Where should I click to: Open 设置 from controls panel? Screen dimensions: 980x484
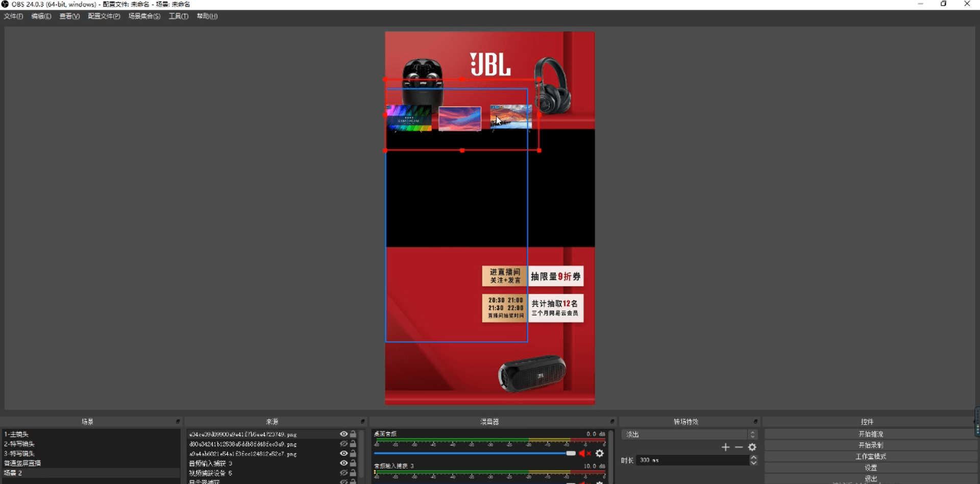[870, 468]
